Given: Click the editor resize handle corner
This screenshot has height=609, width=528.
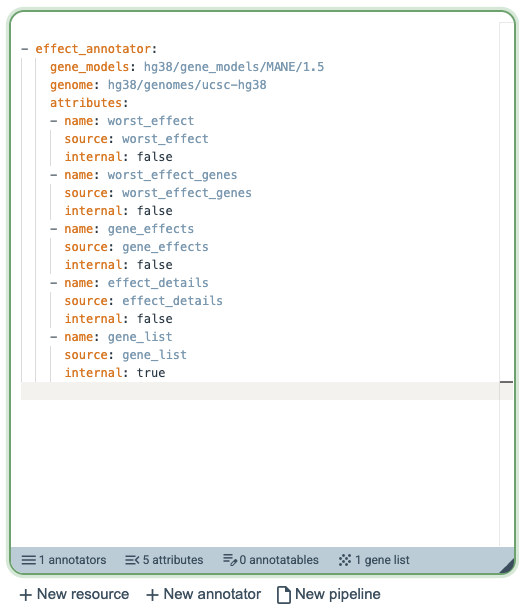Looking at the screenshot, I should [507, 566].
